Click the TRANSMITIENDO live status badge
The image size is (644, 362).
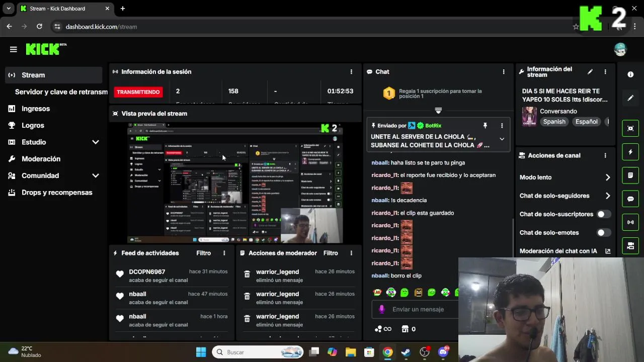138,92
